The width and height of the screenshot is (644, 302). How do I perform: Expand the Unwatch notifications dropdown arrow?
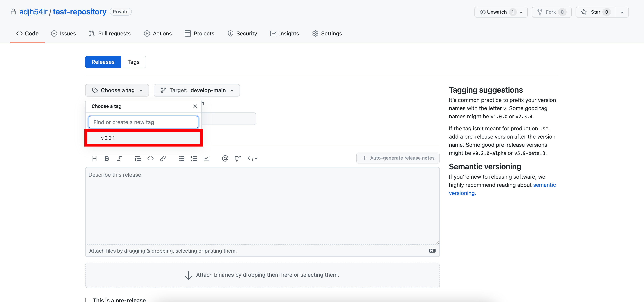(x=521, y=12)
